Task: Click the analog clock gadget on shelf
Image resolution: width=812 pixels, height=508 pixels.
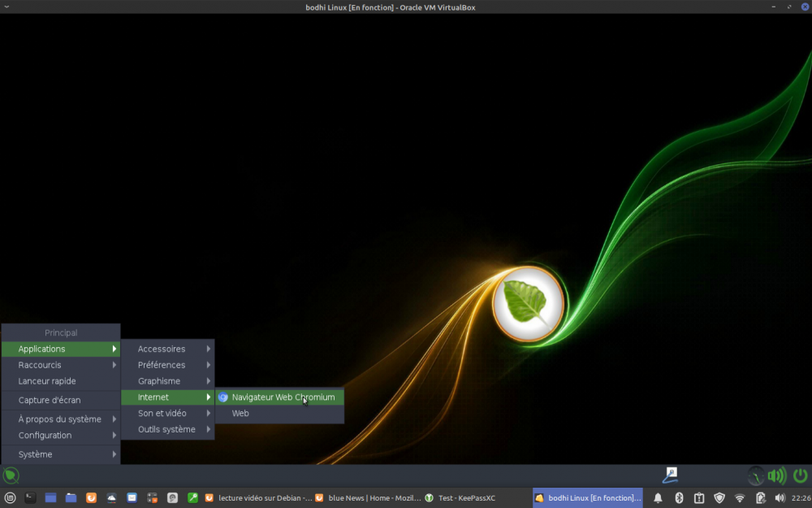Action: tap(756, 475)
